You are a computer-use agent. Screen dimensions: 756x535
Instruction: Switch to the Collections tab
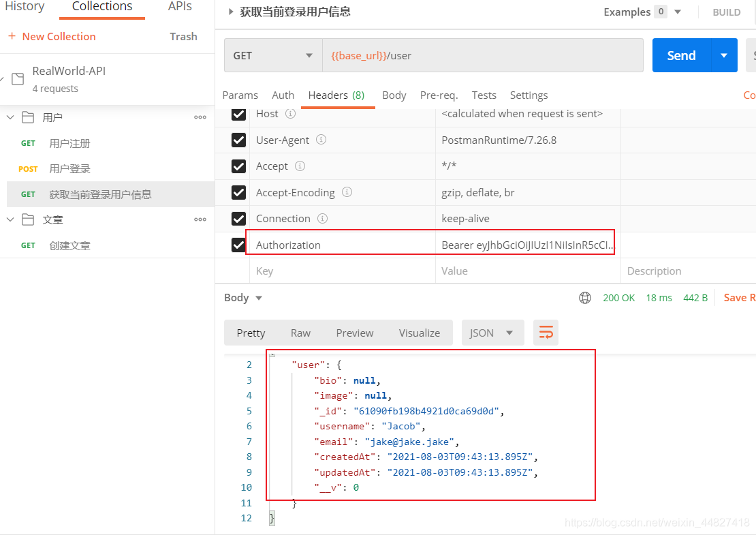(x=102, y=6)
